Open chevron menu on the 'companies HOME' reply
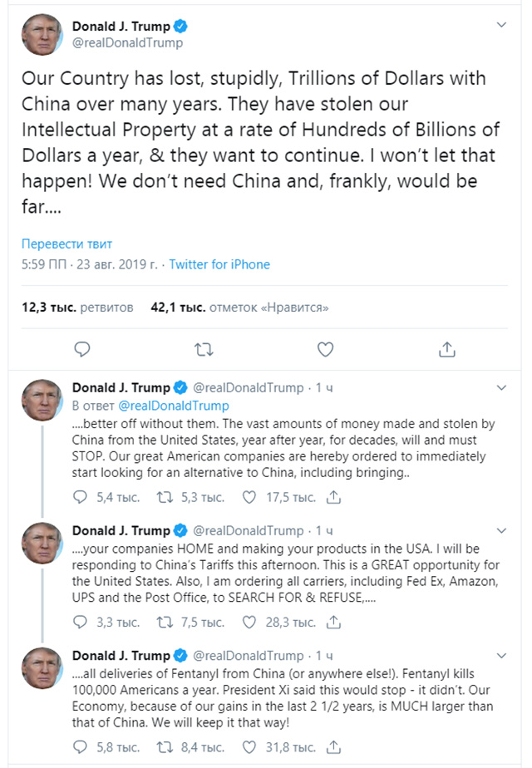Screen dimensions: 532x768 click(x=501, y=530)
